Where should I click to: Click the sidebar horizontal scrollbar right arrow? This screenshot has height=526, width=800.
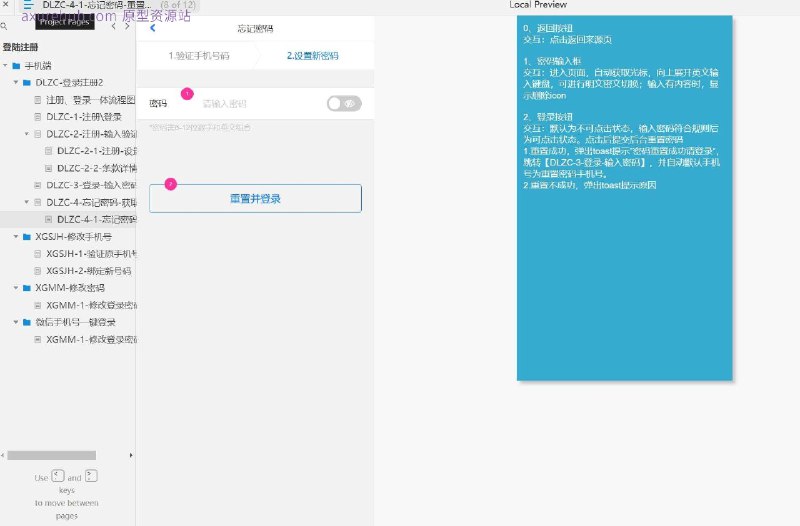(x=131, y=455)
